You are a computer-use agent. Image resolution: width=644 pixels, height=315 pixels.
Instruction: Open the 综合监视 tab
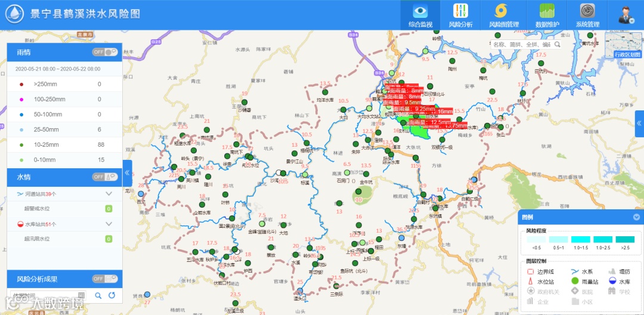coord(420,15)
